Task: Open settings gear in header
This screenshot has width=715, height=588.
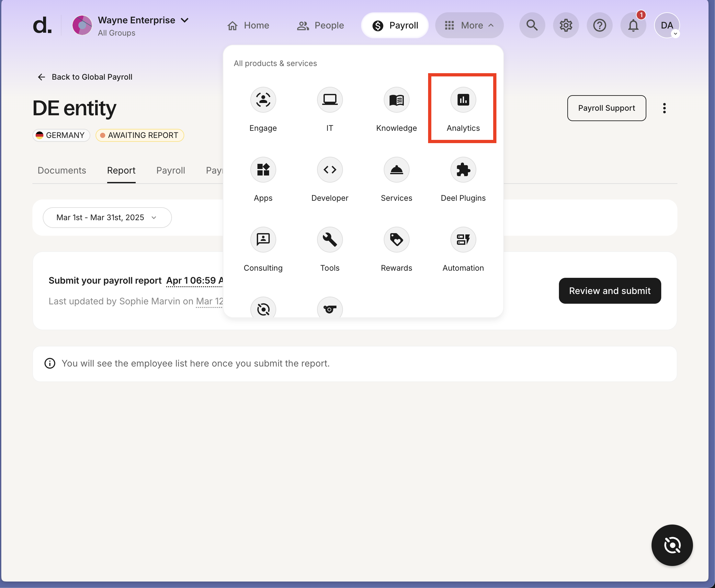Action: pyautogui.click(x=566, y=25)
